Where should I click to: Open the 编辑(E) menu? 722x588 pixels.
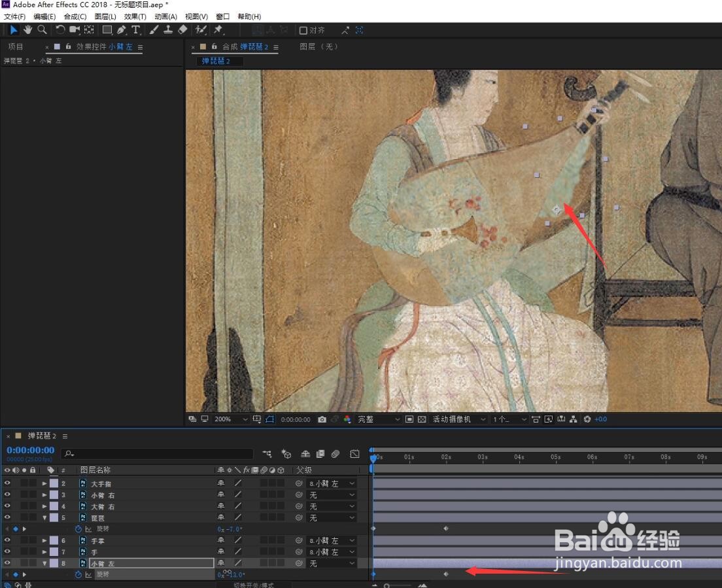(44, 16)
